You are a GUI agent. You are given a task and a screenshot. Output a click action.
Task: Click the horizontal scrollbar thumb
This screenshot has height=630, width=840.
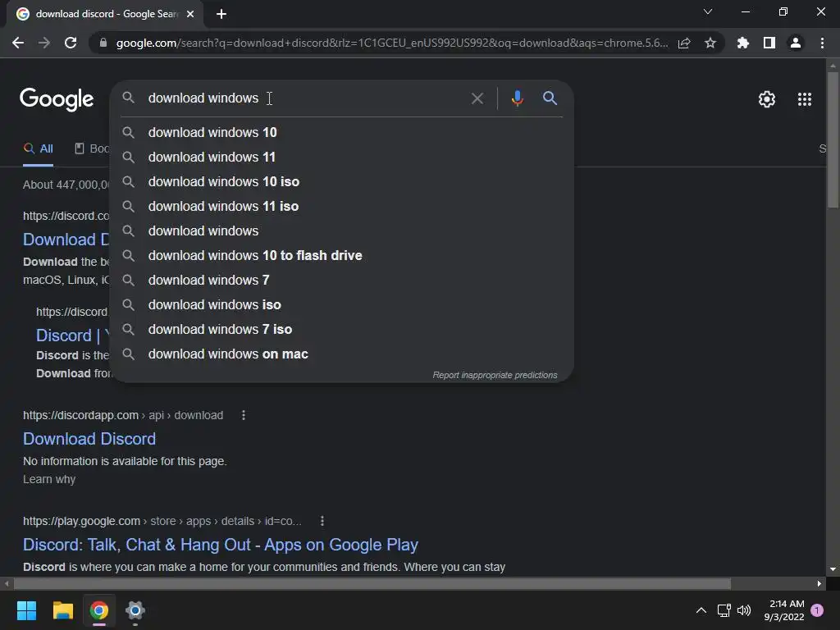(x=372, y=583)
